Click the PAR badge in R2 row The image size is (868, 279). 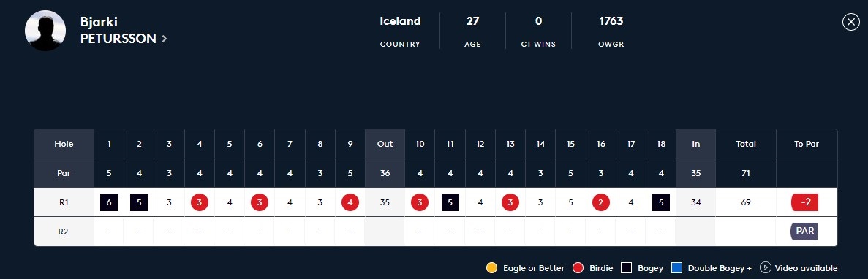pyautogui.click(x=804, y=231)
